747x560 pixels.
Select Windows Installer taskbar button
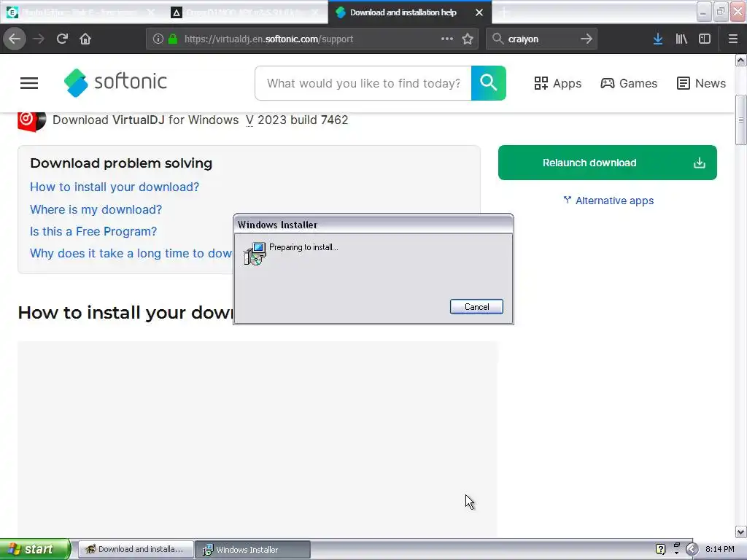[253, 550]
